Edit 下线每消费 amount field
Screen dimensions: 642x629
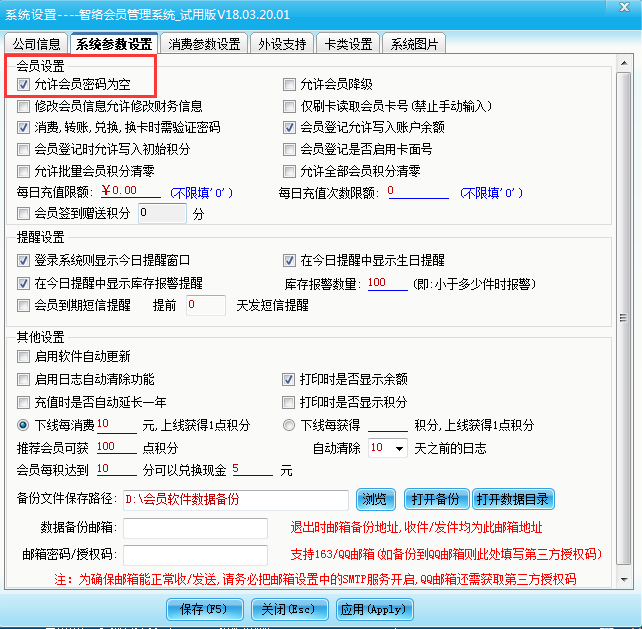pyautogui.click(x=116, y=425)
